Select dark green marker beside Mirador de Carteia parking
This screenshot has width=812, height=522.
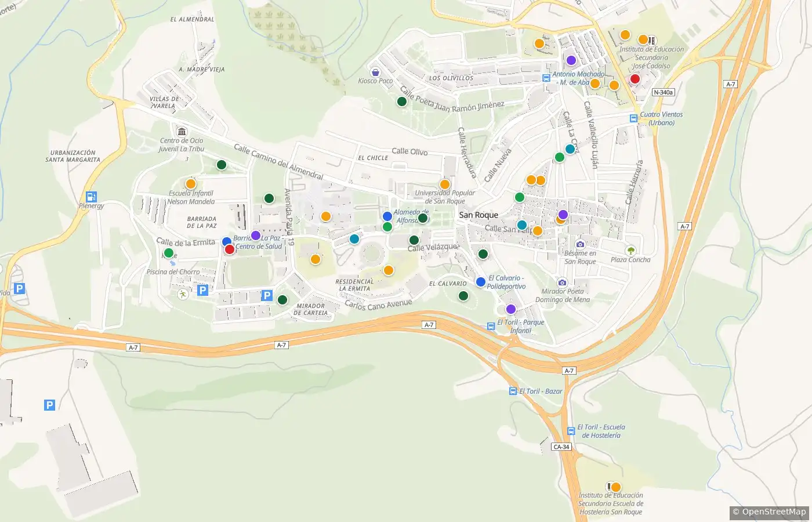(282, 300)
